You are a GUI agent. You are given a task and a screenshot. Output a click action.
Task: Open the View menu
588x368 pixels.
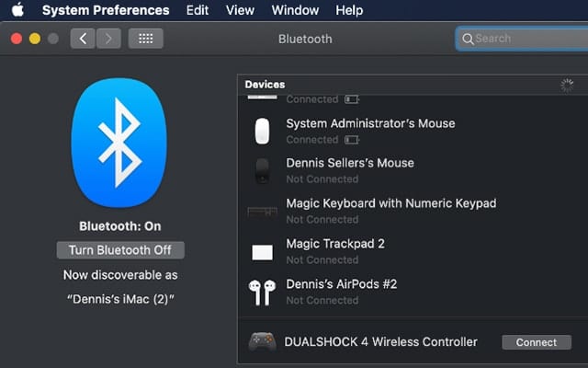click(x=240, y=10)
